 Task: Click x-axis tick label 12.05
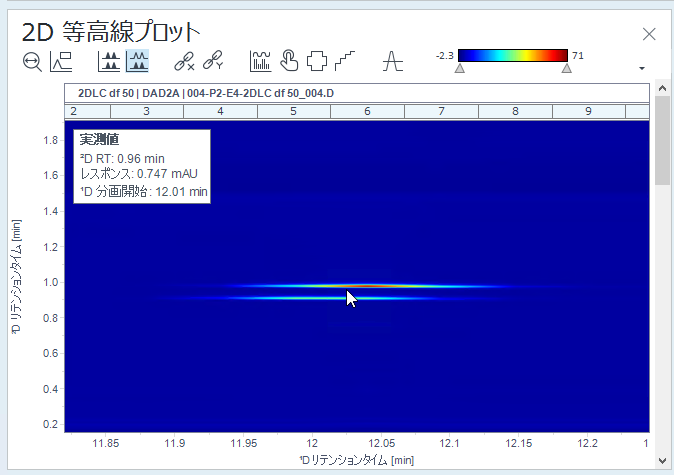click(x=382, y=443)
